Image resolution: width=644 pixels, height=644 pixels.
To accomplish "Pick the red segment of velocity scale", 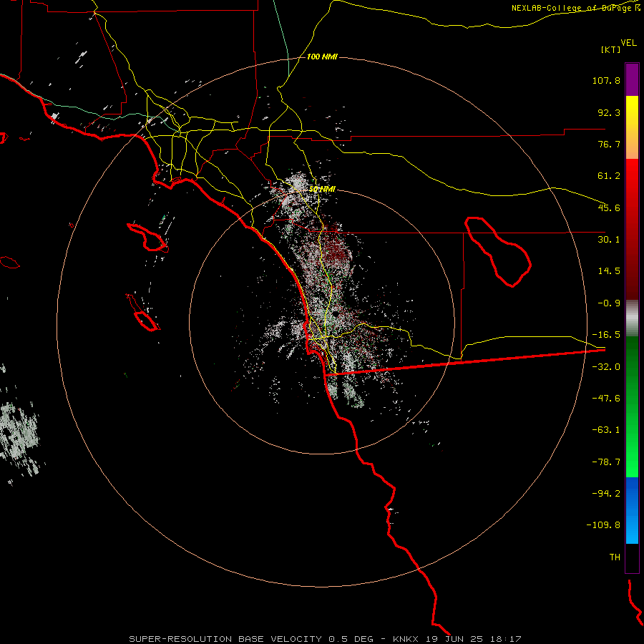I will coord(632,229).
